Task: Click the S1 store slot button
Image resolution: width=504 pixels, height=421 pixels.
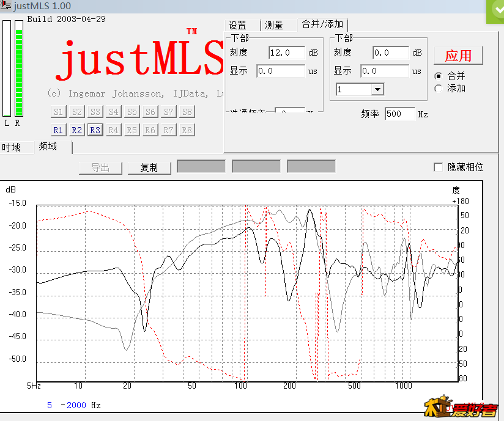Action: 58,112
